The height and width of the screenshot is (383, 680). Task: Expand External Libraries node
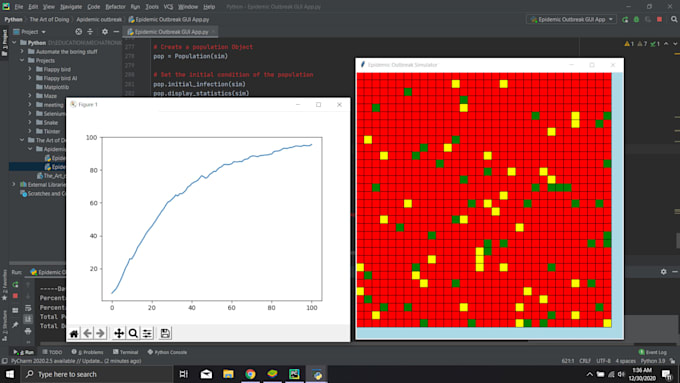pos(14,184)
